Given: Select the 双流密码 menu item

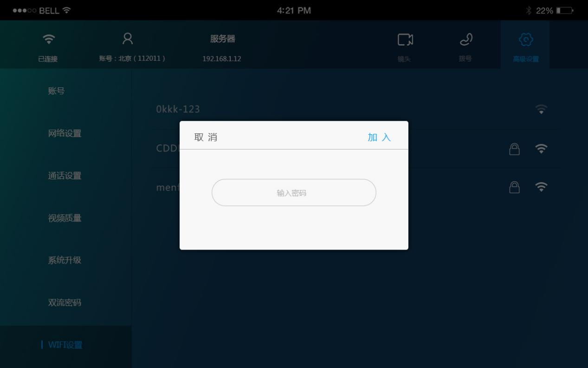Looking at the screenshot, I should tap(65, 302).
